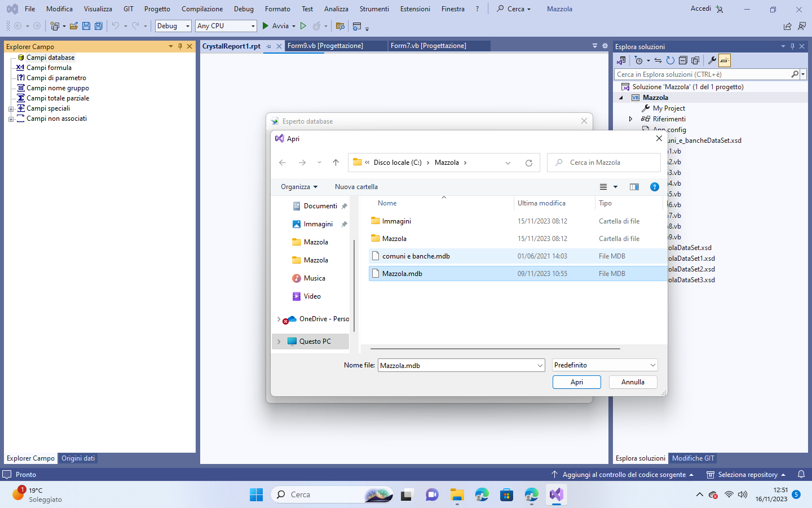Image resolution: width=812 pixels, height=508 pixels.
Task: Click the Visual Studio taskbar icon
Action: (x=556, y=494)
